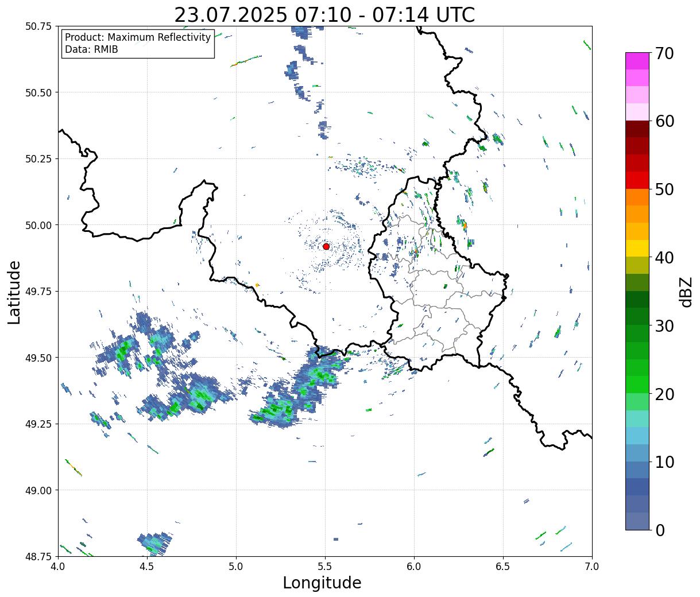Click the longitude tick label 4.5
This screenshot has height=597, width=700.
click(147, 567)
